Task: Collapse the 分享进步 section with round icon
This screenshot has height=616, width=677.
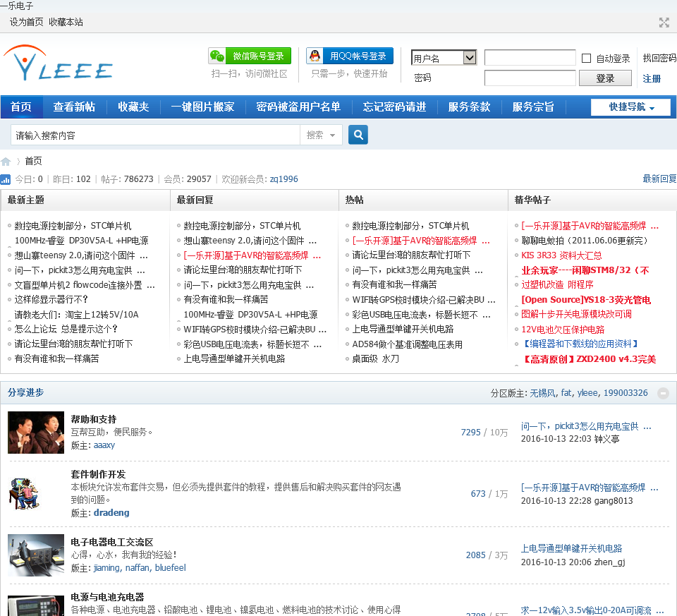Action: pyautogui.click(x=663, y=393)
